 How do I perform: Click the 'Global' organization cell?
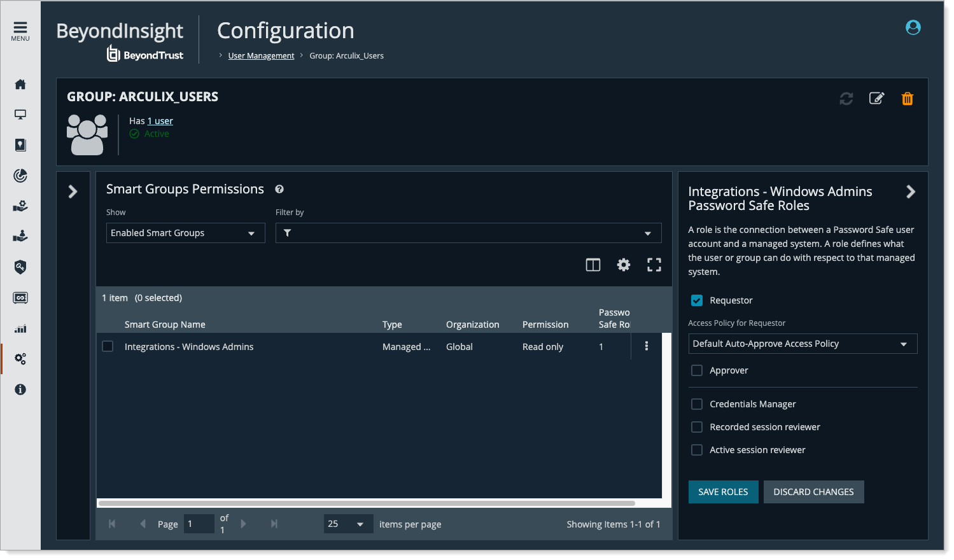[459, 347]
